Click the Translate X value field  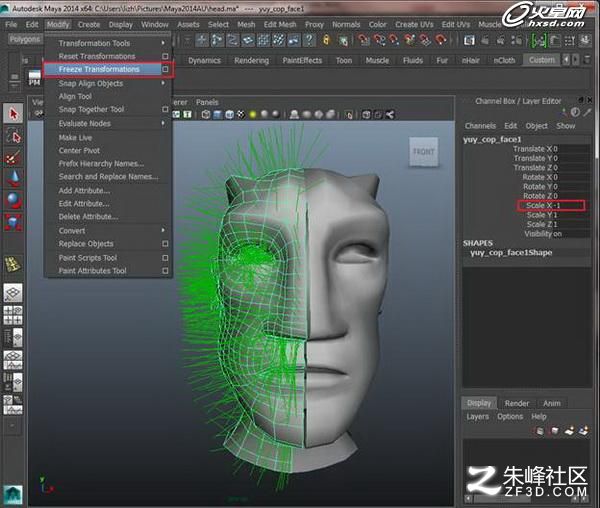pos(571,149)
